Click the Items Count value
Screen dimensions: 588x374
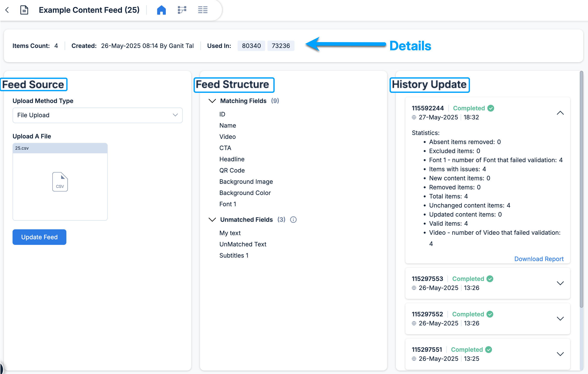[56, 46]
